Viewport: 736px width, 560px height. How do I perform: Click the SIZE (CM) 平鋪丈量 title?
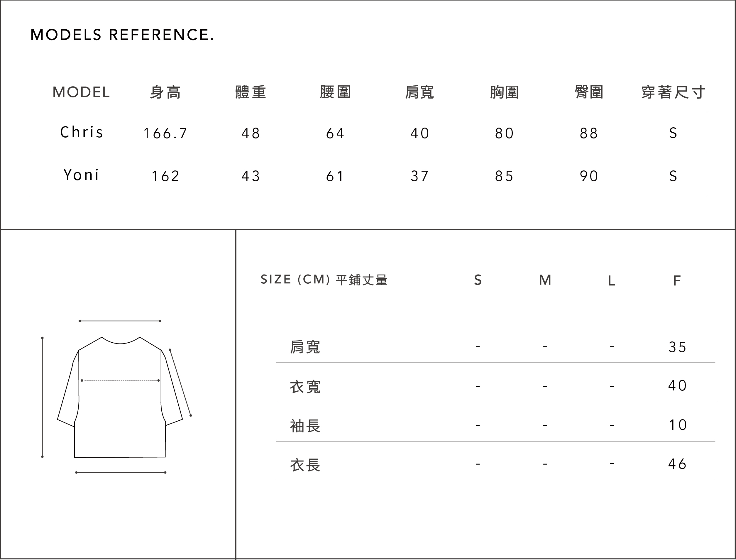tap(324, 280)
